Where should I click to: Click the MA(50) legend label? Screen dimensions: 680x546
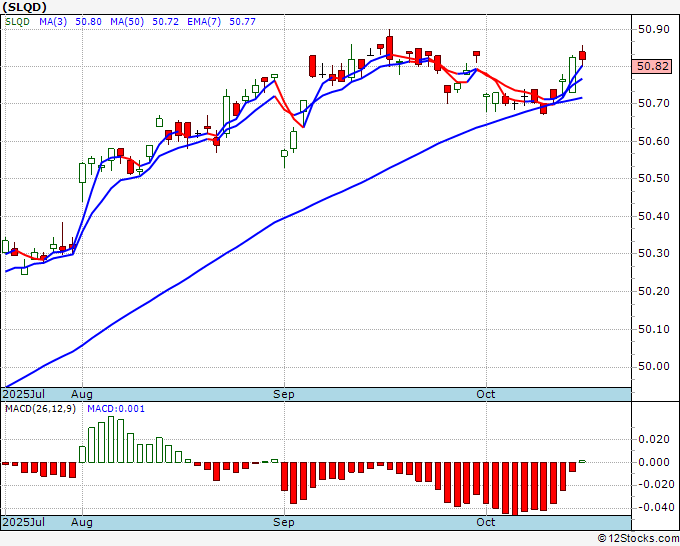[x=127, y=22]
